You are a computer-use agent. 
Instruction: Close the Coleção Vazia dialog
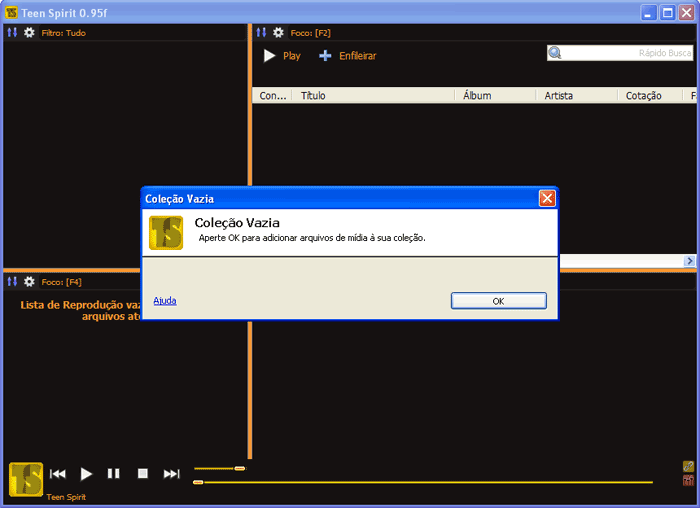547,198
